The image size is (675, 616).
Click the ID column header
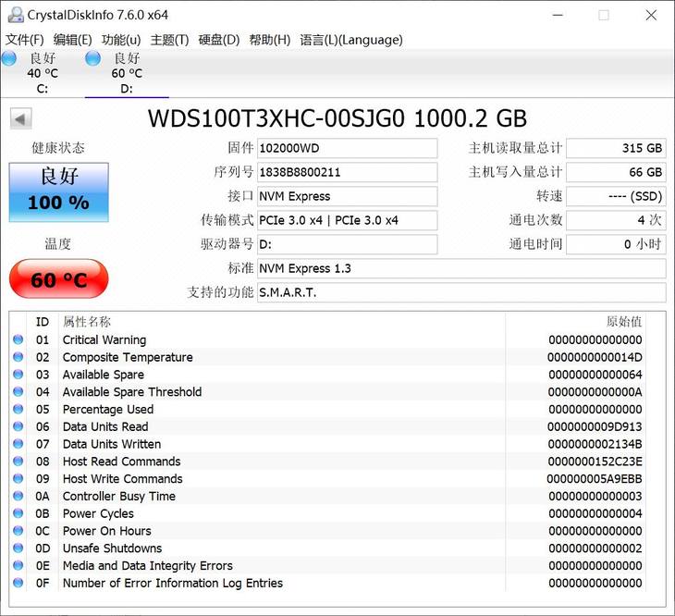click(x=43, y=322)
